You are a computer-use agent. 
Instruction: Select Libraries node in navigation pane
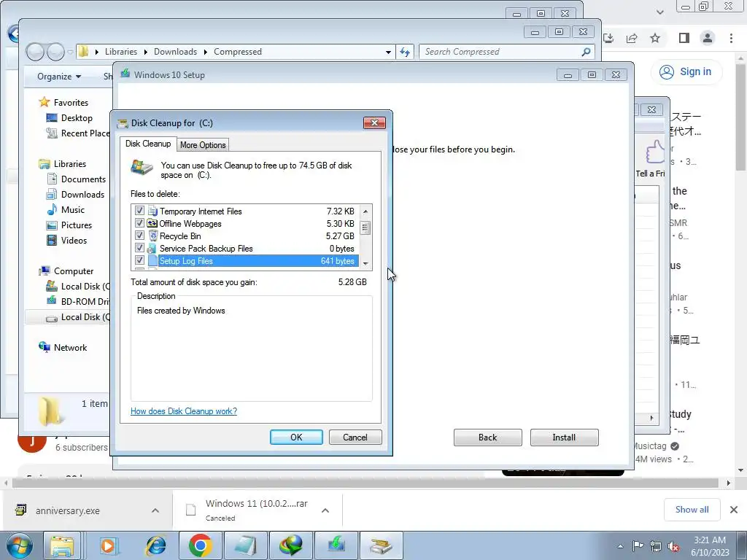pos(69,164)
